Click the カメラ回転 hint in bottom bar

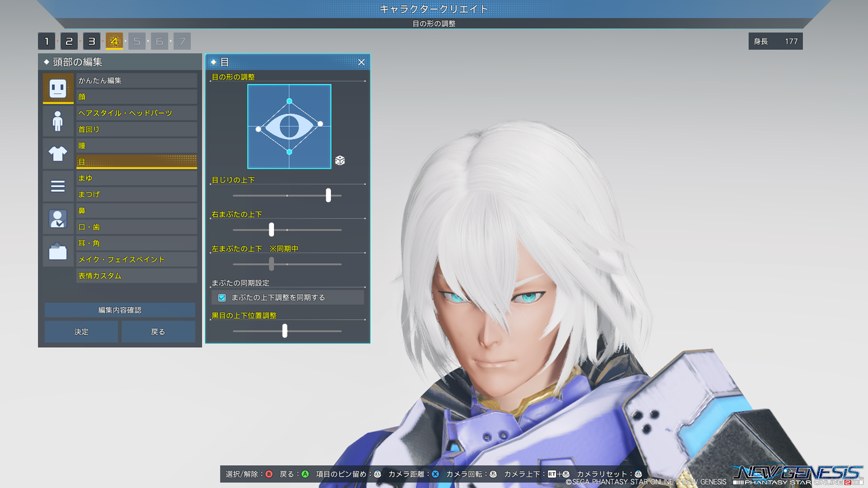click(471, 474)
